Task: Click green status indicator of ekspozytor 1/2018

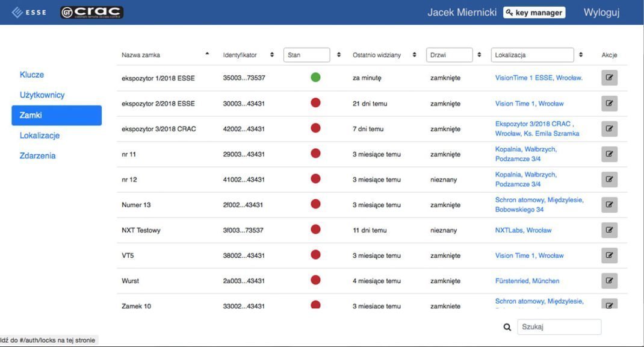Action: (x=315, y=78)
